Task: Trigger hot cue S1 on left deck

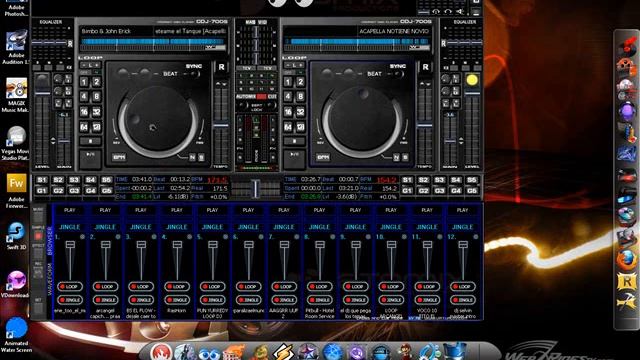Action: (42, 180)
